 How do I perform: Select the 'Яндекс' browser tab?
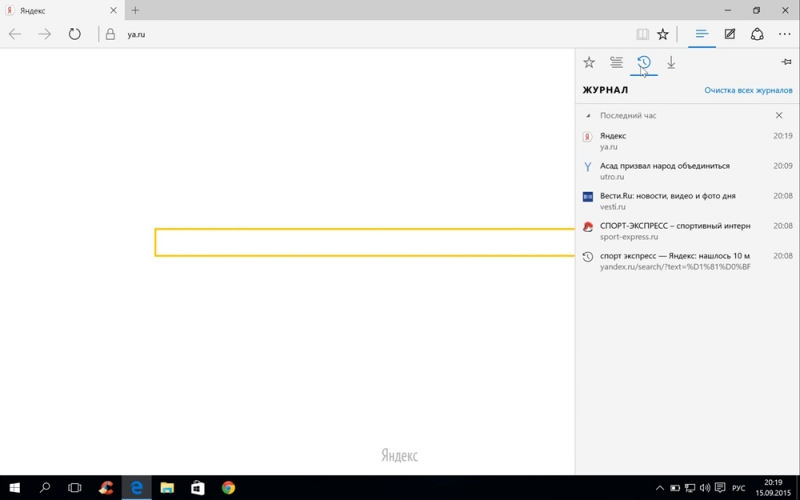click(x=62, y=10)
